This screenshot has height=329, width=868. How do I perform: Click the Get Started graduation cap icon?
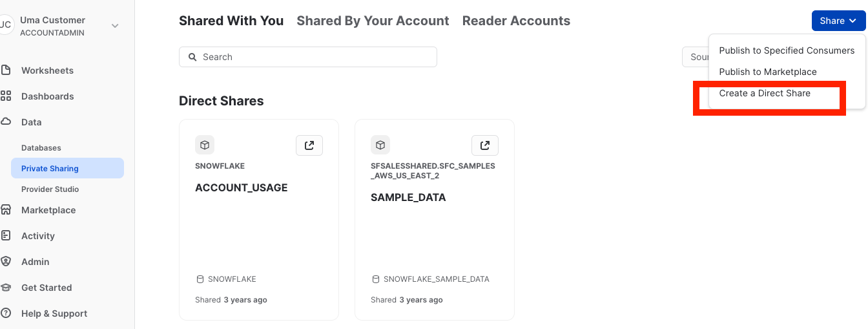tap(6, 287)
